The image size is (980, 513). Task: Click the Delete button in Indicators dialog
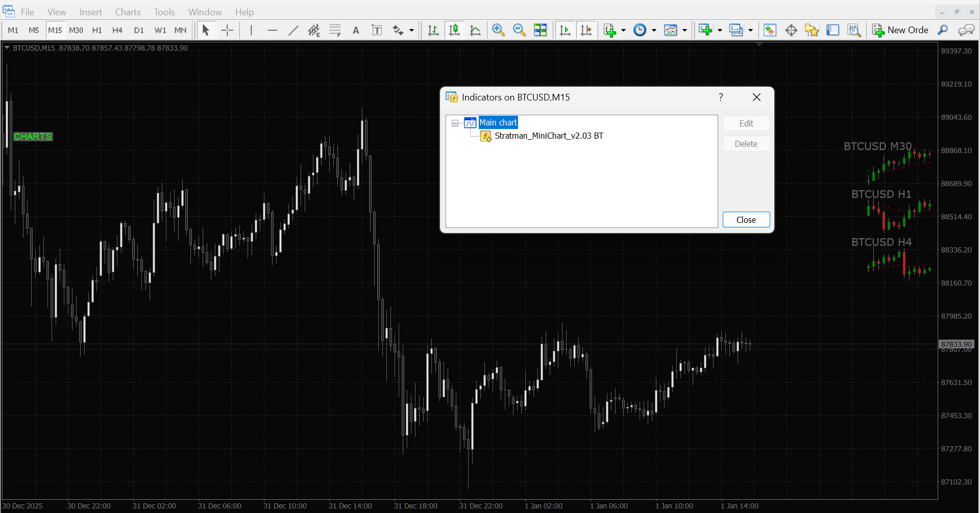746,144
